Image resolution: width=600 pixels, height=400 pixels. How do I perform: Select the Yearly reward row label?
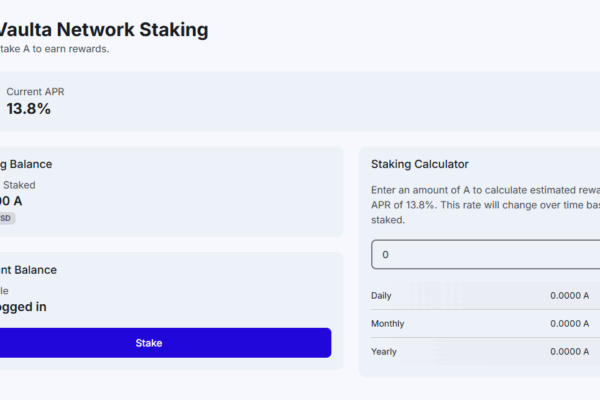(x=384, y=351)
